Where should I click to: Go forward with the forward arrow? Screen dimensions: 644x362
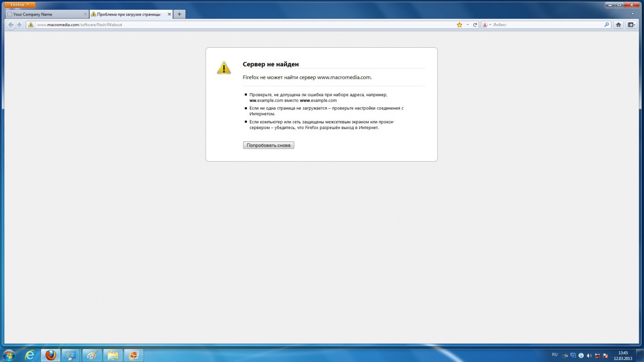(x=19, y=25)
